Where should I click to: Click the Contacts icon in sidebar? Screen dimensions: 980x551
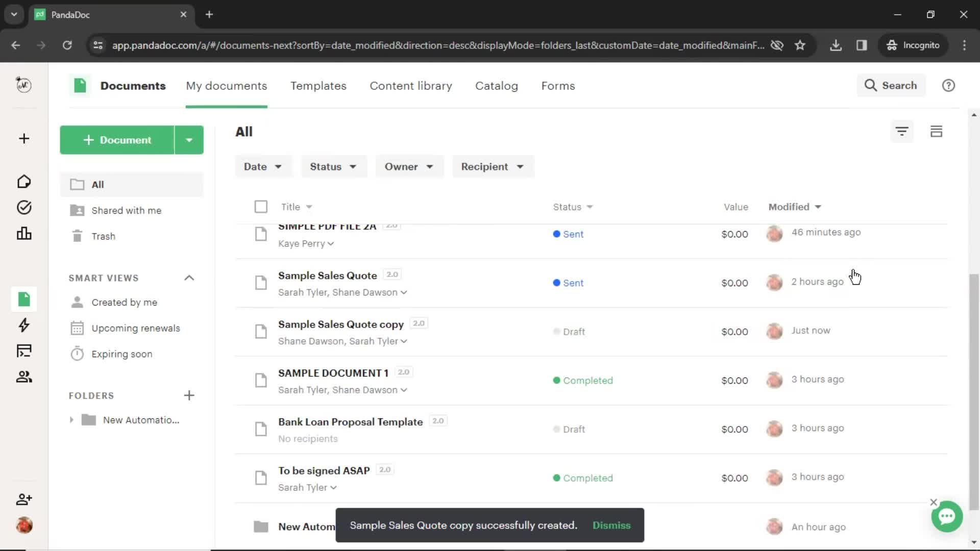(23, 376)
